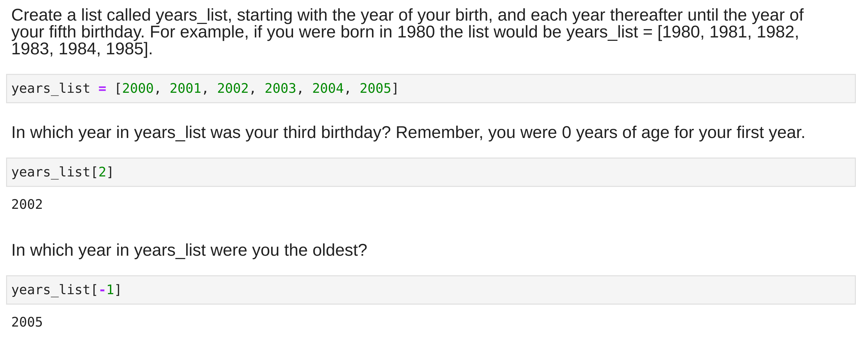
Task: Click the closing bracket after 2005 in list
Action: coord(395,88)
